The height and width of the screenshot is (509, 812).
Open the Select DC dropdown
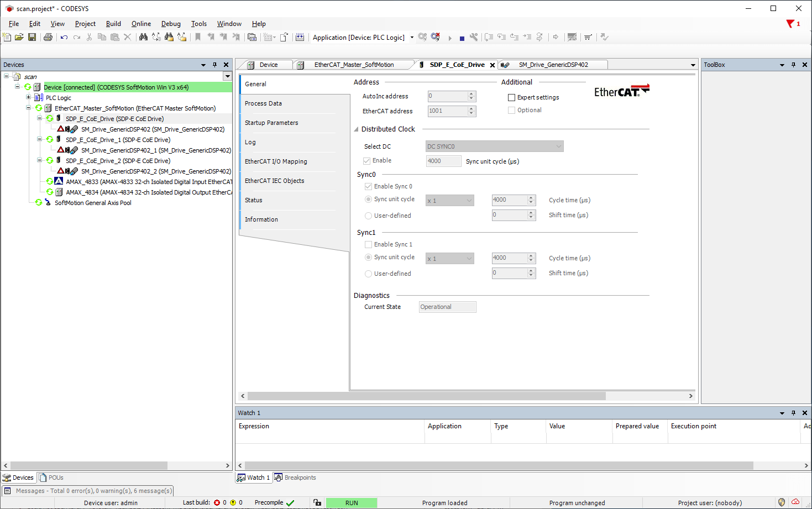[x=495, y=146]
